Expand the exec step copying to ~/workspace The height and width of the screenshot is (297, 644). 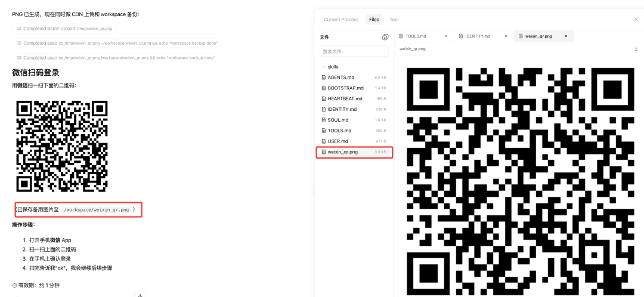pyautogui.click(x=116, y=44)
